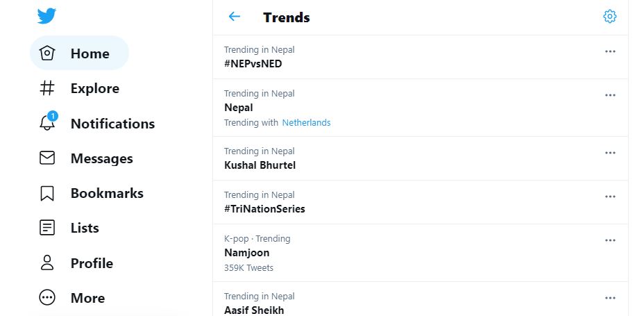The image size is (644, 316).
Task: Click the Notifications bell icon
Action: point(47,123)
